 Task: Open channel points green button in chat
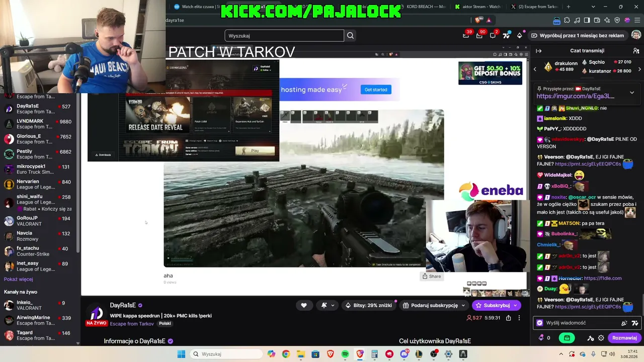(x=567, y=338)
